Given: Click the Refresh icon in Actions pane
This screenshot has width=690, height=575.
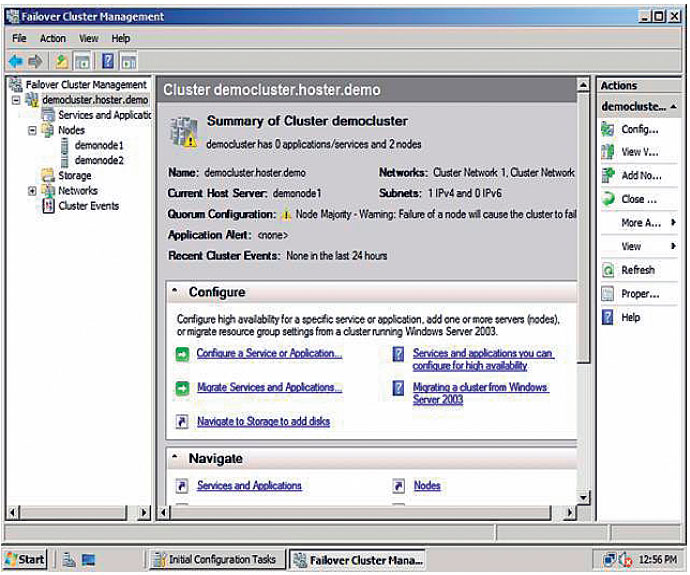Looking at the screenshot, I should click(x=608, y=270).
